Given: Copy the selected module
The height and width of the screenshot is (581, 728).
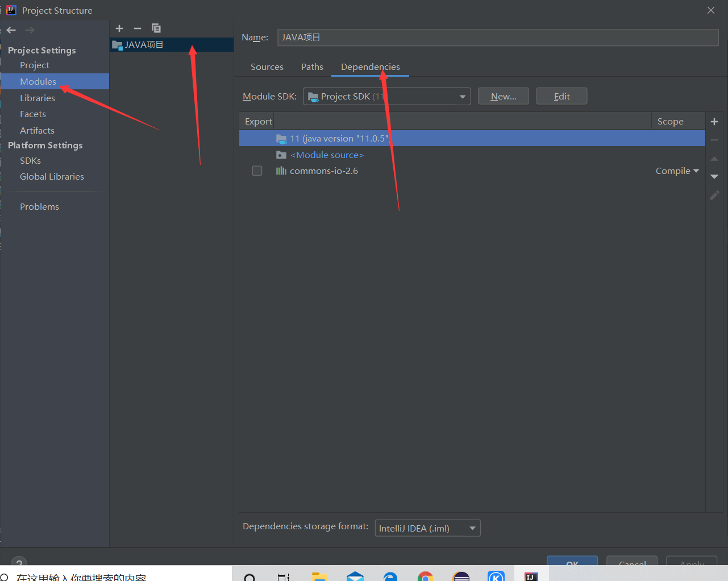Looking at the screenshot, I should [156, 28].
